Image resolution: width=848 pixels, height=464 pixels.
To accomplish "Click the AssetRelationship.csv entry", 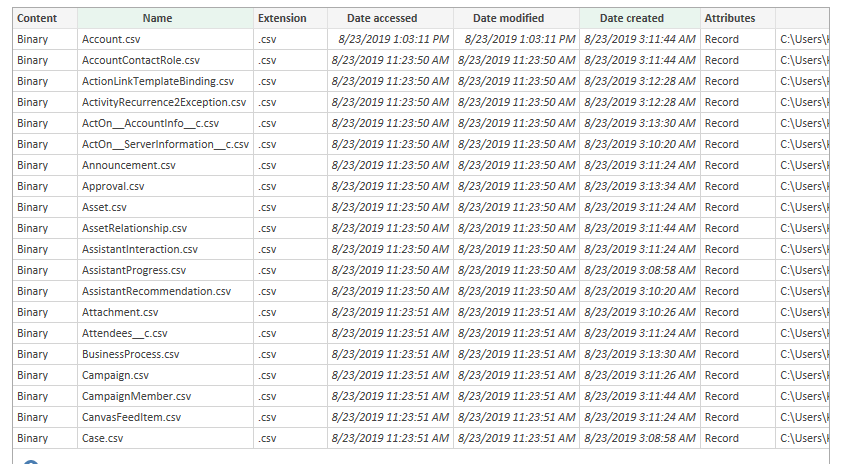I will pos(134,228).
